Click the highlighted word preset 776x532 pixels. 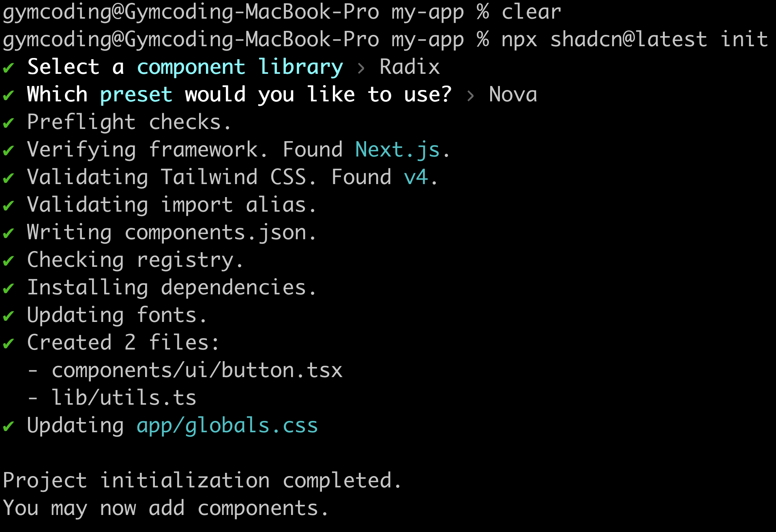(x=136, y=95)
